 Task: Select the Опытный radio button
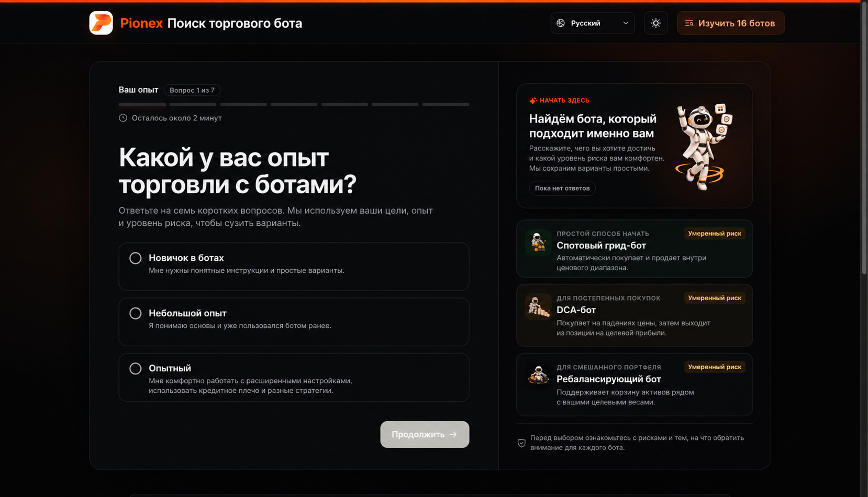click(x=136, y=369)
